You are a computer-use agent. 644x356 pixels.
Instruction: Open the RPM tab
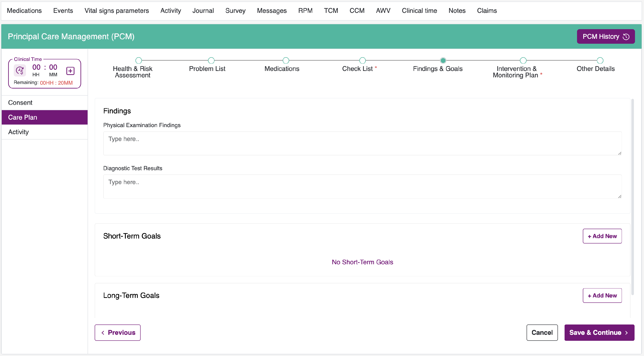click(x=305, y=11)
